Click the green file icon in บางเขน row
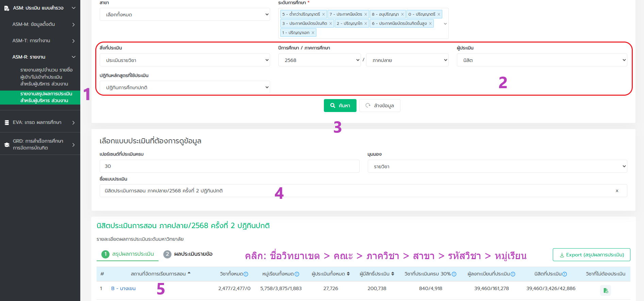The width and height of the screenshot is (644, 301). point(606,290)
